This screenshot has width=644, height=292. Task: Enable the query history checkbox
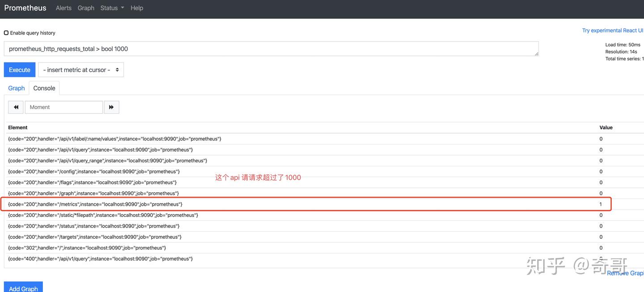[x=6, y=32]
